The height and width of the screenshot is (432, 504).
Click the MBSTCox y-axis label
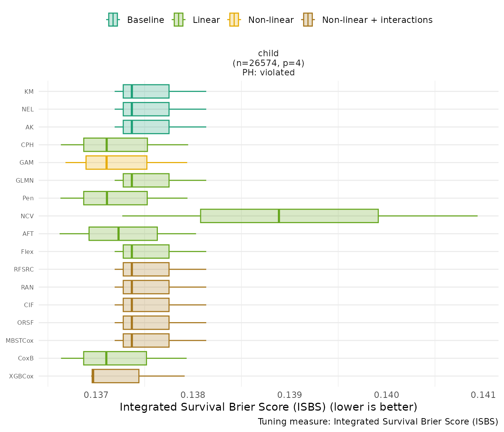pyautogui.click(x=19, y=340)
